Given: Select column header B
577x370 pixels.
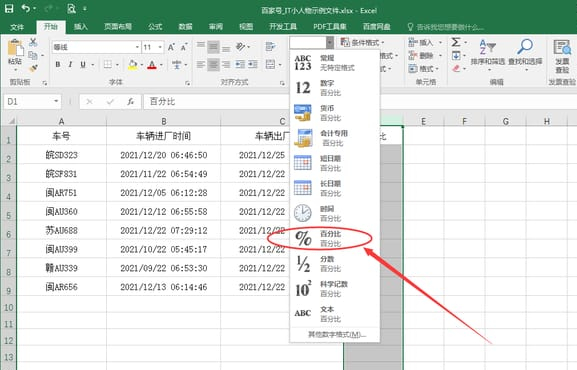Looking at the screenshot, I should tap(164, 121).
